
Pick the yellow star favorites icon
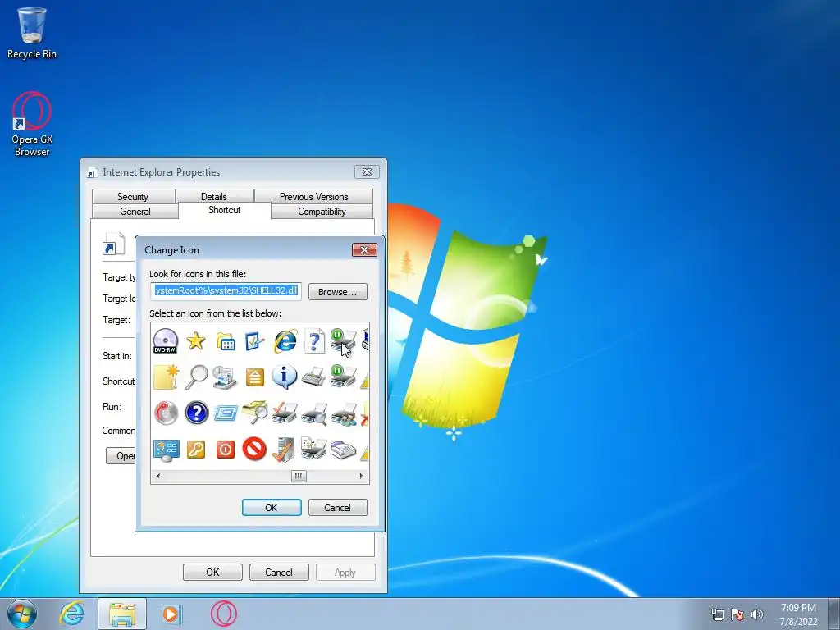coord(196,340)
